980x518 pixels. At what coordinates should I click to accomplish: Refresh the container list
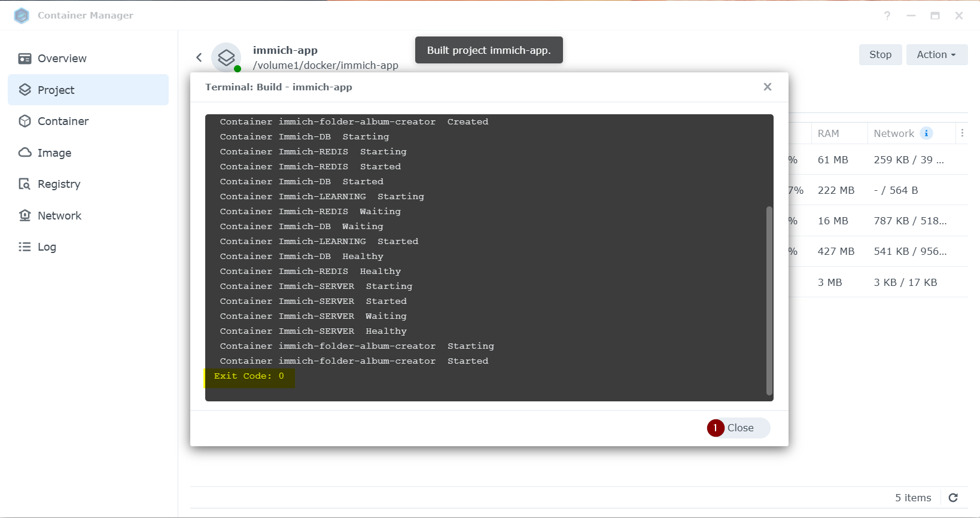(x=953, y=498)
